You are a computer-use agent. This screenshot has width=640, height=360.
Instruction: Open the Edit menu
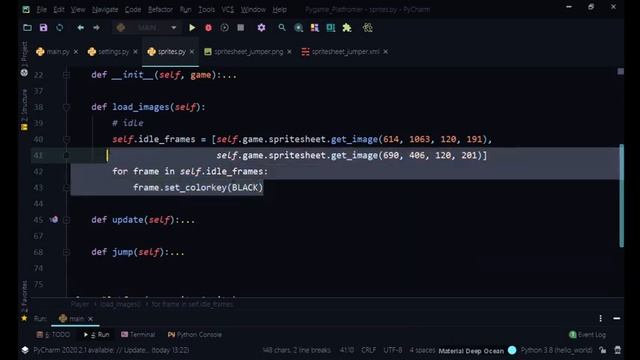(x=59, y=9)
